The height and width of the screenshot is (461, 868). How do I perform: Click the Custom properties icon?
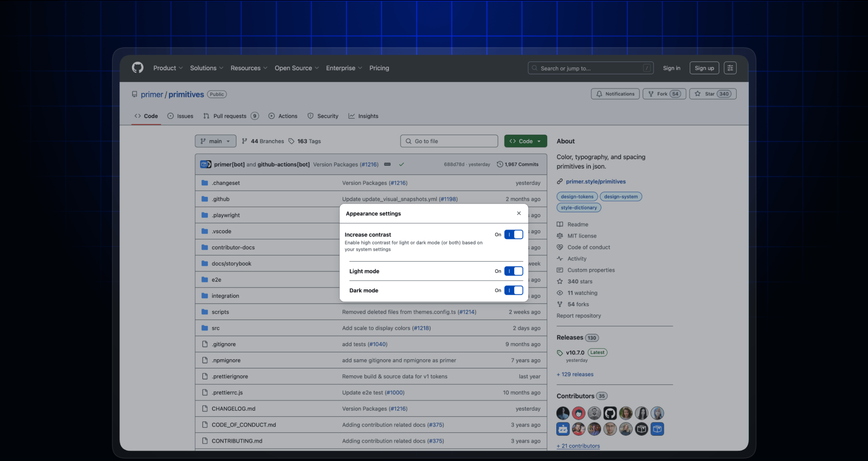tap(560, 270)
